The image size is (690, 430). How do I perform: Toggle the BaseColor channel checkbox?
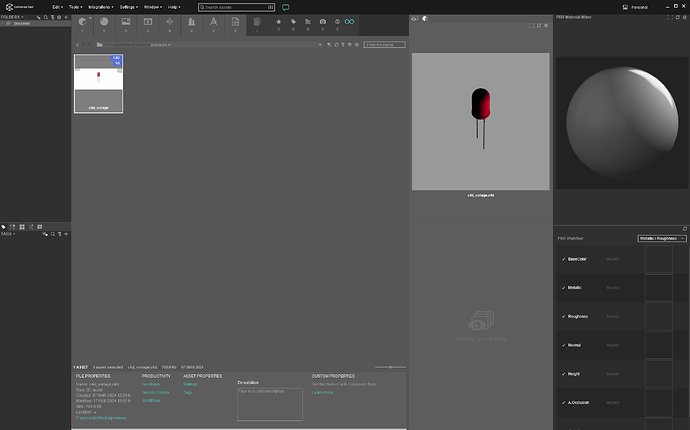(x=563, y=259)
